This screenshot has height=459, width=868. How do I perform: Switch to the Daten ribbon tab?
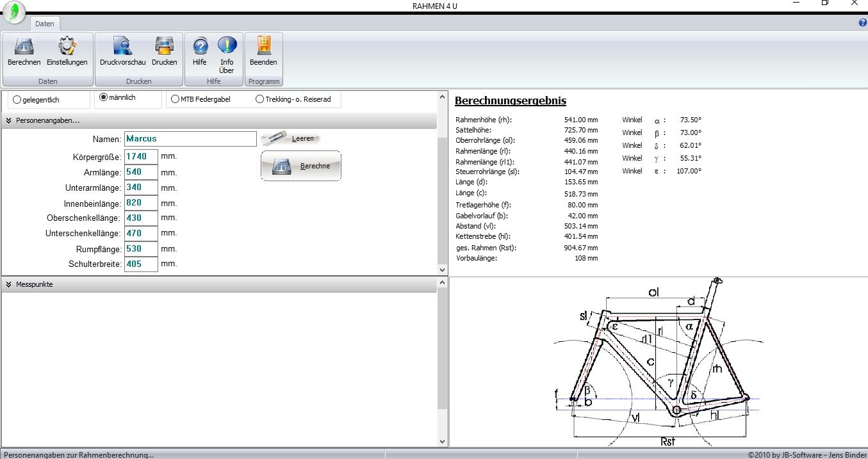click(44, 24)
